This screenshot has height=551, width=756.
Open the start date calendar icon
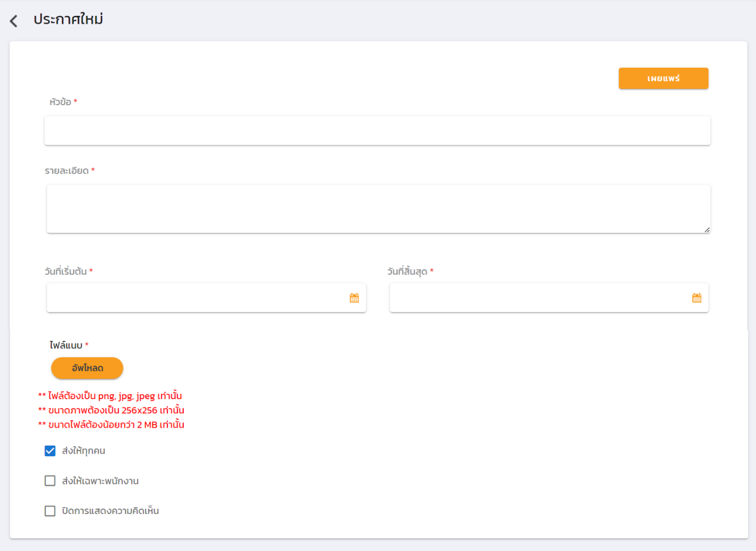click(354, 298)
